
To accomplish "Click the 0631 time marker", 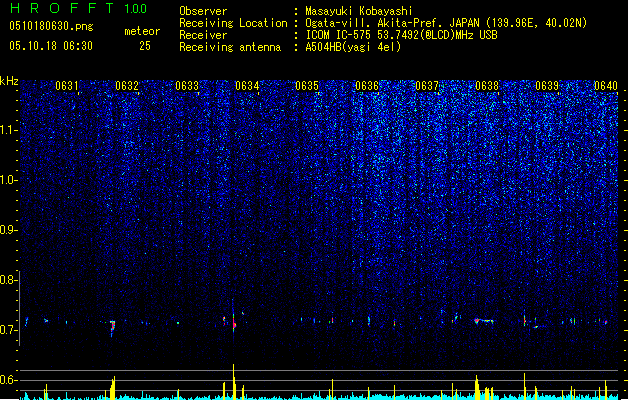I will point(67,86).
